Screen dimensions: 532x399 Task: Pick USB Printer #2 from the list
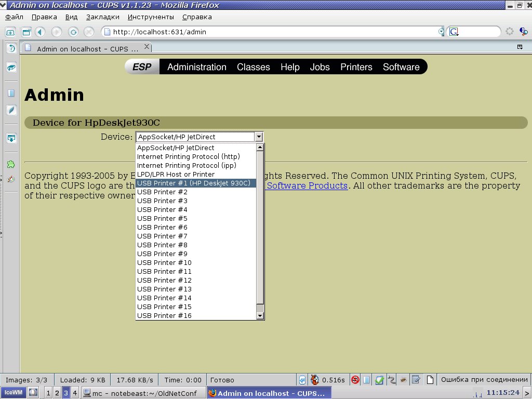coord(196,192)
